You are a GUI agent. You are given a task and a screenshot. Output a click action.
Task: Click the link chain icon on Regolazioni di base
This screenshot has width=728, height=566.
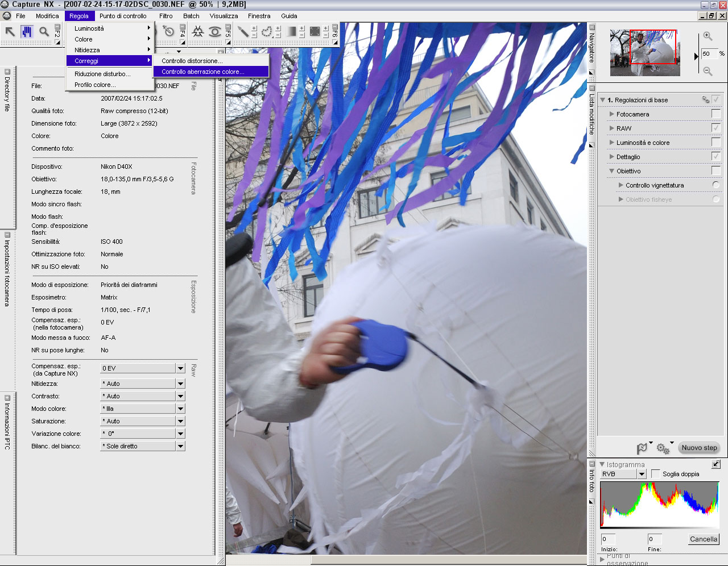(706, 100)
